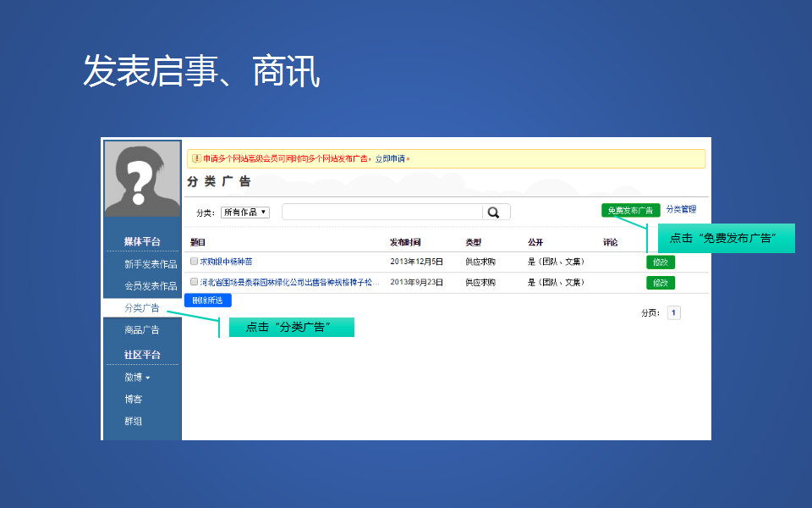Open 会员发表作品 in the sidebar
Image resolution: width=812 pixels, height=508 pixels.
[x=151, y=286]
